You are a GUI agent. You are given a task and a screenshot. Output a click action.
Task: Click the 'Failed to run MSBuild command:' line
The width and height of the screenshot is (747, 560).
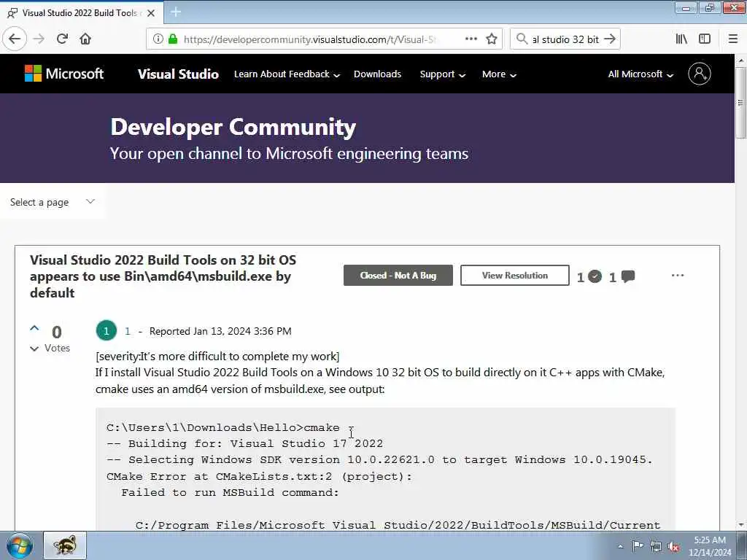click(x=230, y=492)
